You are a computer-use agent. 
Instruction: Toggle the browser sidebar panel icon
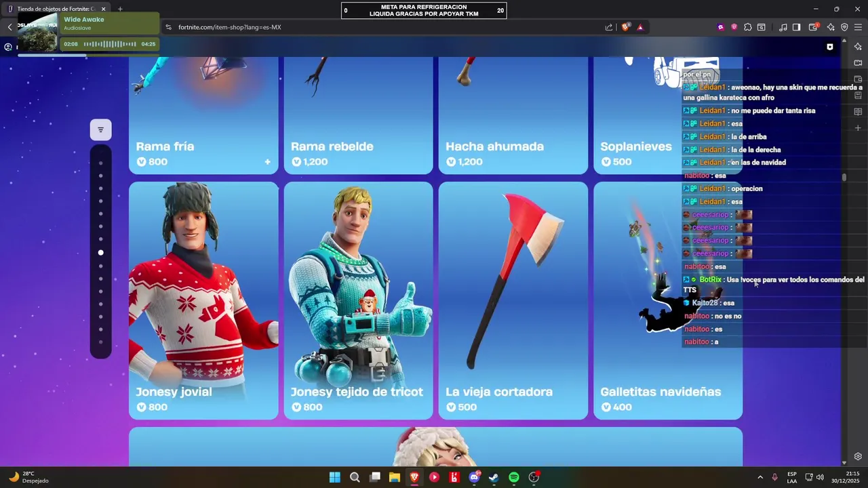pos(797,27)
